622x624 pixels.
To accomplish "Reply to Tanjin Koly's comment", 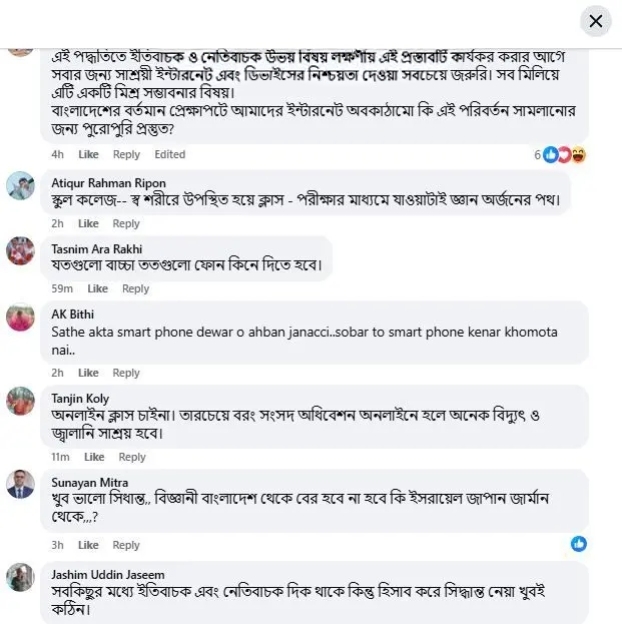I will tap(132, 457).
